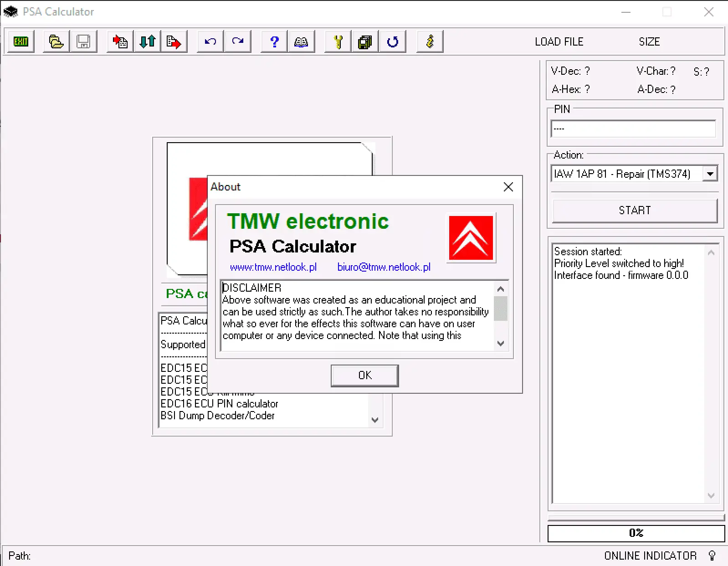This screenshot has width=728, height=566.
Task: Click the yellow wrench settings icon
Action: (x=338, y=42)
